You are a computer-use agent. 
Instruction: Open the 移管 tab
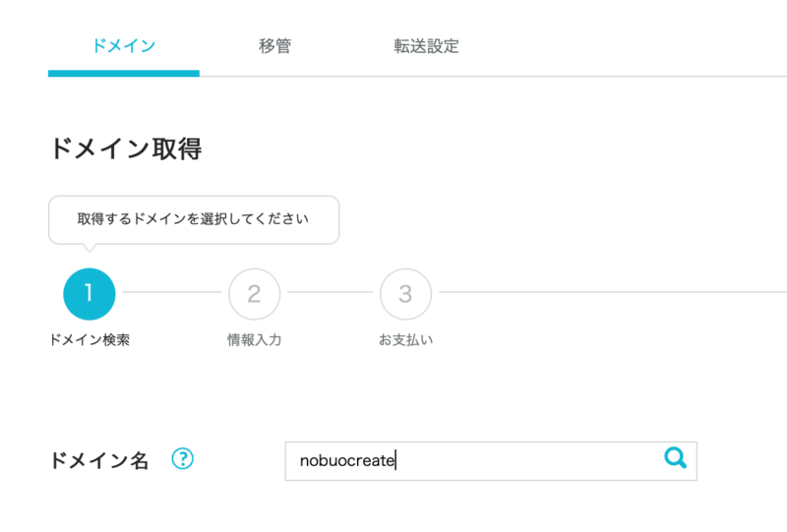coord(274,46)
